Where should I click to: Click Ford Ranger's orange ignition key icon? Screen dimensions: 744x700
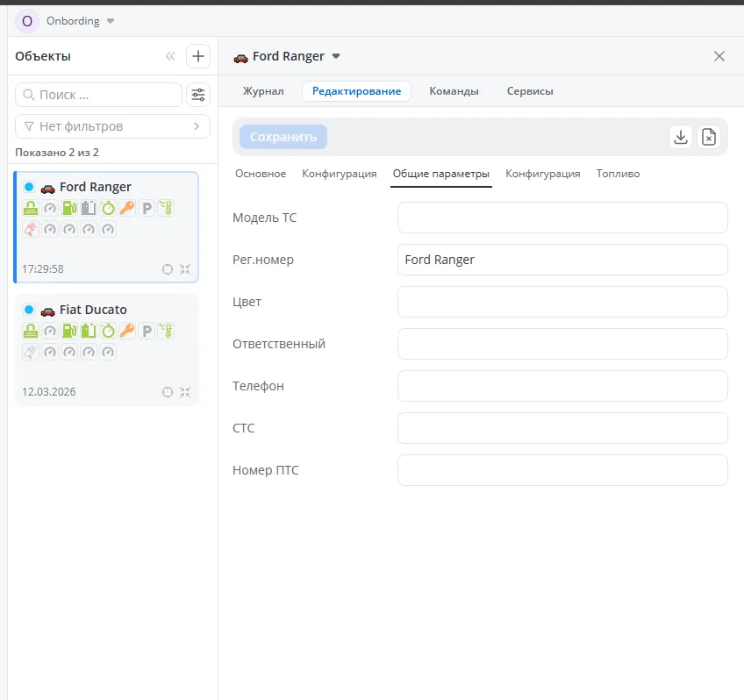click(x=127, y=209)
